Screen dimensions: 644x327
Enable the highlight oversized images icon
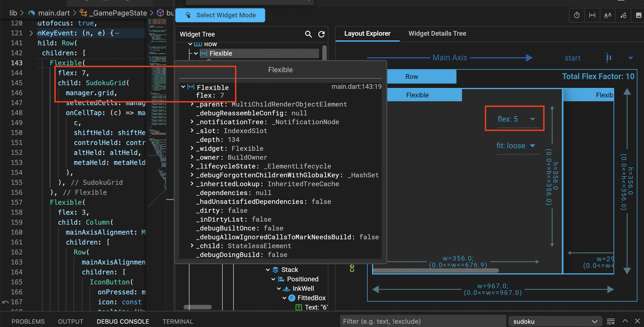click(x=638, y=15)
